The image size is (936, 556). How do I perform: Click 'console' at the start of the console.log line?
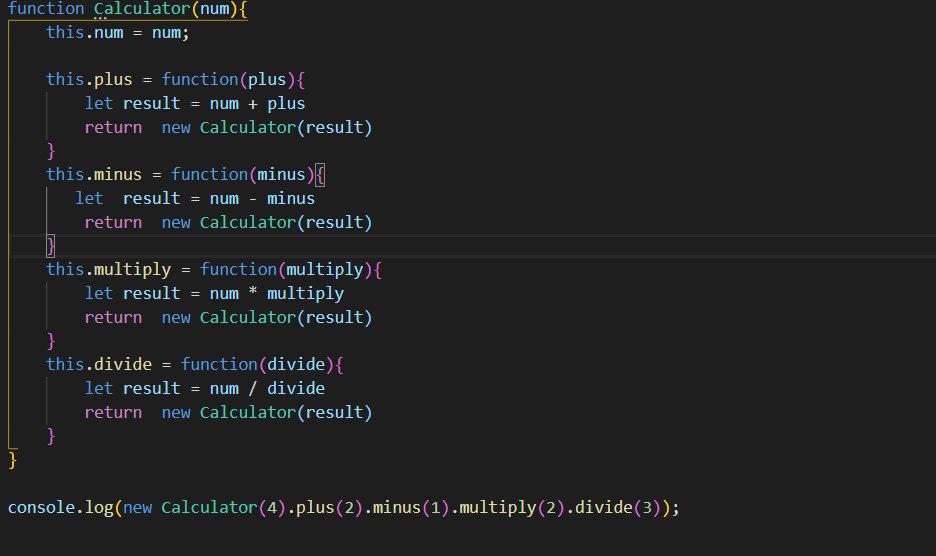click(41, 508)
